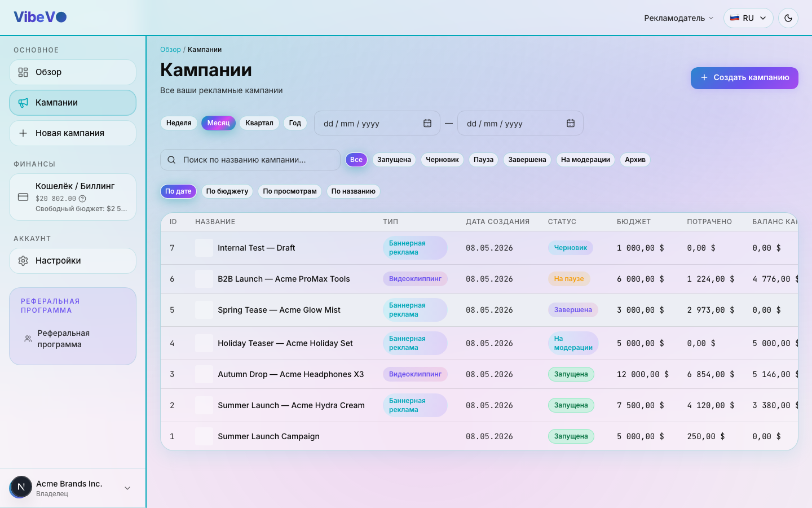Expand the Рекламодатель role dropdown
The width and height of the screenshot is (812, 508).
(679, 18)
